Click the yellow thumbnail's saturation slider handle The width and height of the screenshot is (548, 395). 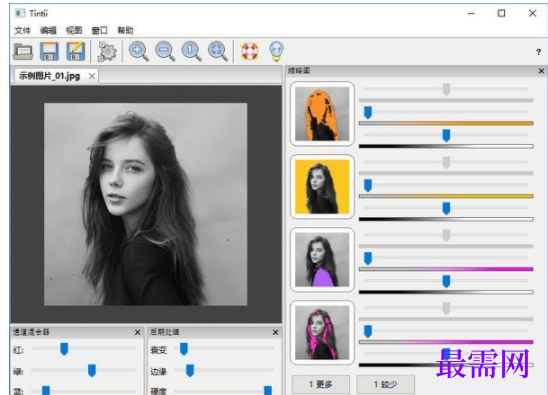click(368, 185)
